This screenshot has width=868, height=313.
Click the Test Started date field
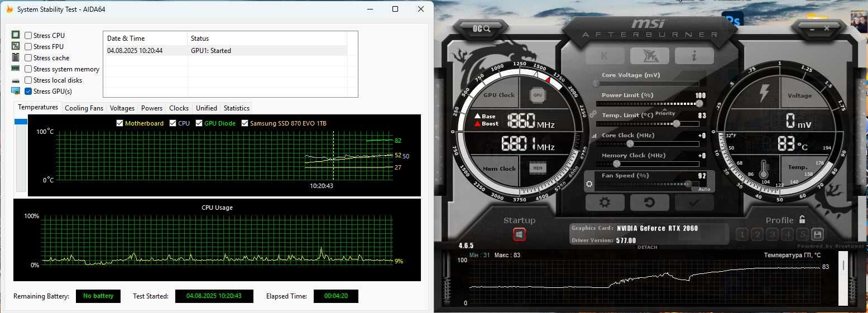tap(214, 296)
